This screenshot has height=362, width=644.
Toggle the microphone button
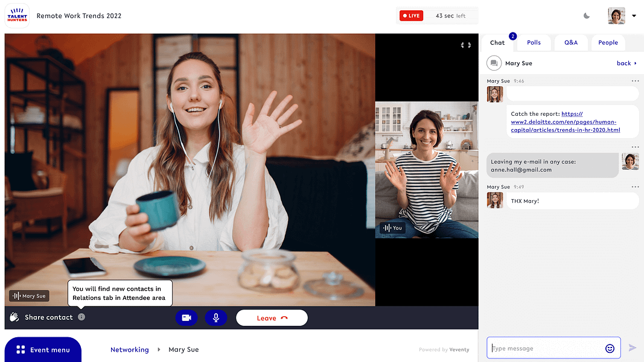click(216, 318)
